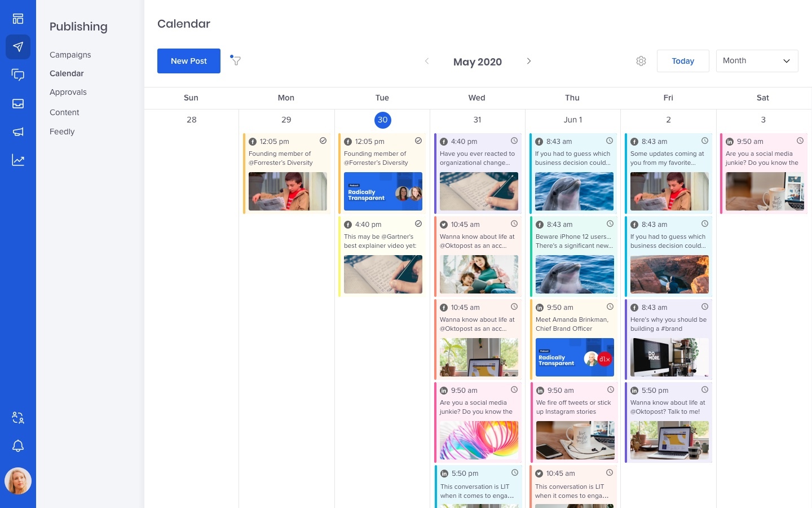Open Do More monitor thumbnail on Friday post
The width and height of the screenshot is (812, 508).
coord(669,357)
